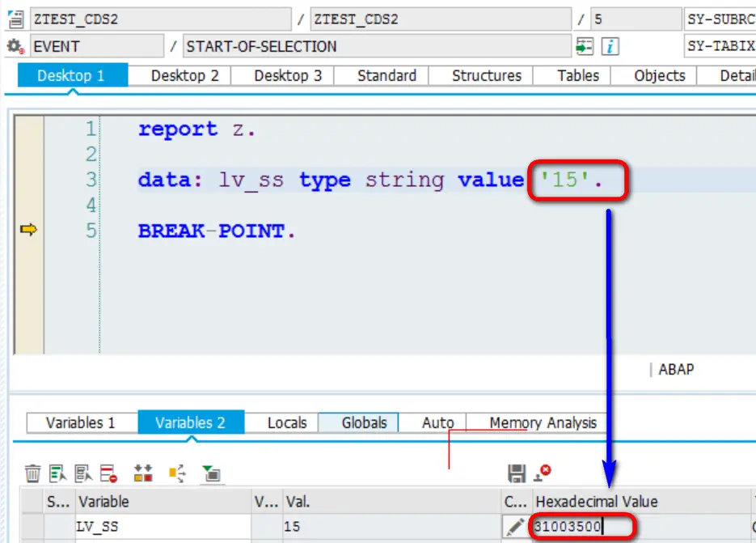This screenshot has width=756, height=543.
Task: Click the yellow current-line arrow at line 5
Action: [28, 230]
